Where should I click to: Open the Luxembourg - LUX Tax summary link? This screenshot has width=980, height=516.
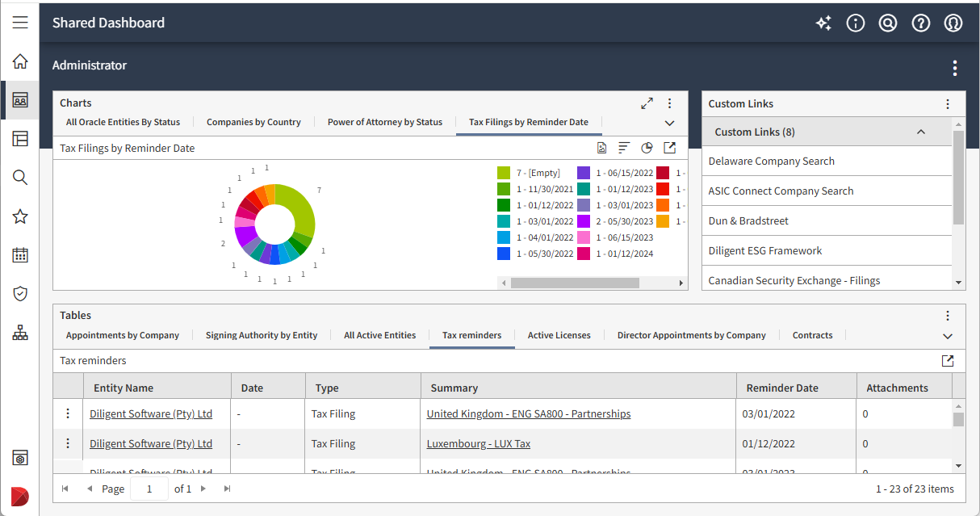click(x=478, y=443)
